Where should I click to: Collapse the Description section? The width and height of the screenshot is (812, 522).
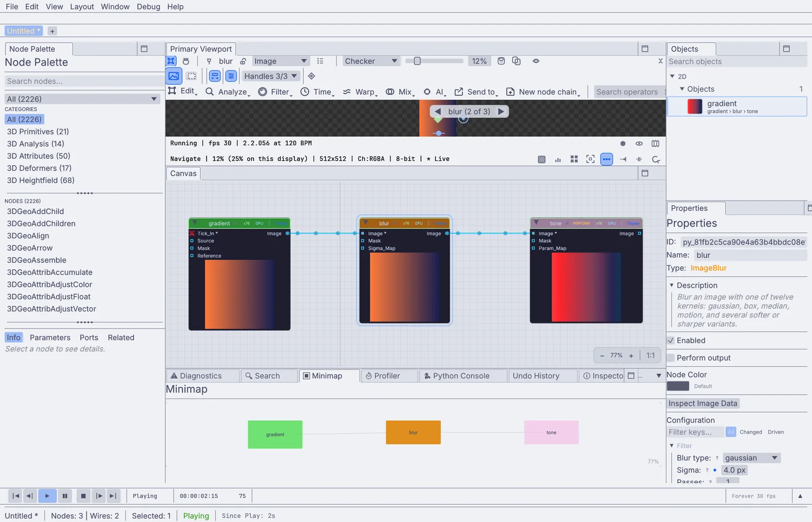pyautogui.click(x=672, y=286)
